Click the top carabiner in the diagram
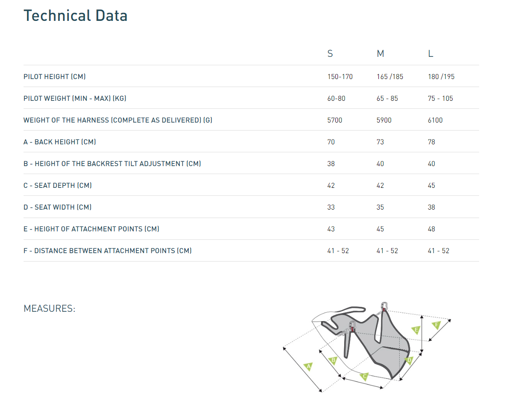The width and height of the screenshot is (532, 409). pyautogui.click(x=384, y=306)
